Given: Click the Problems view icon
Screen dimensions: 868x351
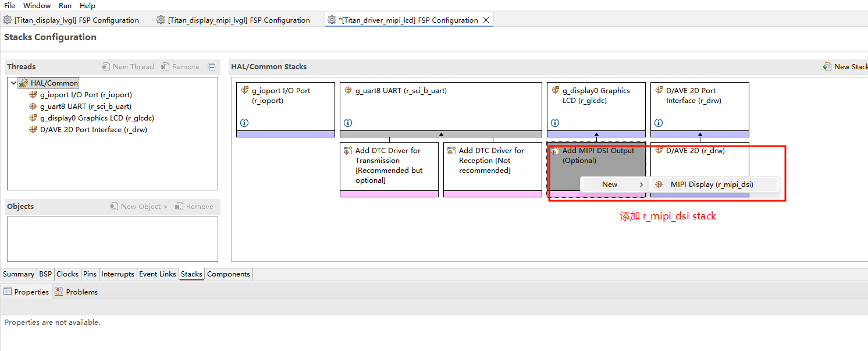Looking at the screenshot, I should click(x=59, y=292).
